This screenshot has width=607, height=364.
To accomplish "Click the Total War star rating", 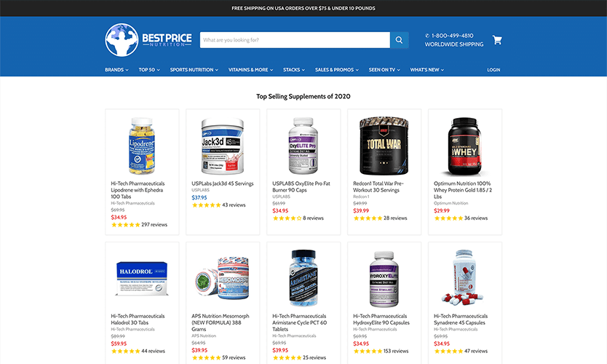I will click(x=368, y=218).
